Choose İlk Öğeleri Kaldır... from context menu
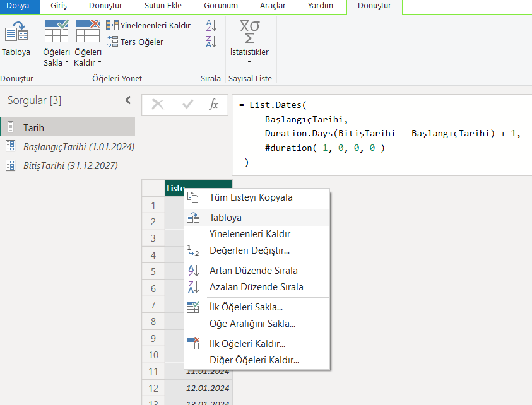The width and height of the screenshot is (532, 405). (257, 344)
